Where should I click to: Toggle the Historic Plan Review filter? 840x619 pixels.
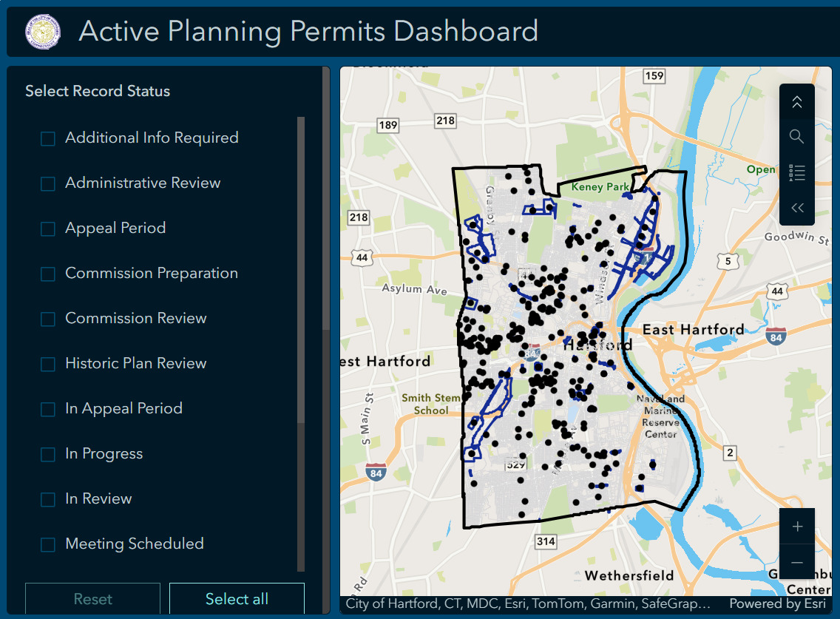47,363
